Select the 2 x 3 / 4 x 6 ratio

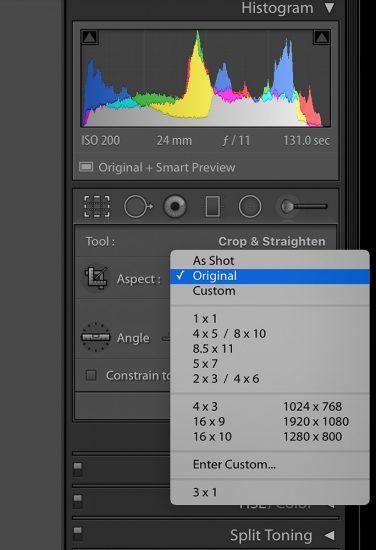coord(270,379)
